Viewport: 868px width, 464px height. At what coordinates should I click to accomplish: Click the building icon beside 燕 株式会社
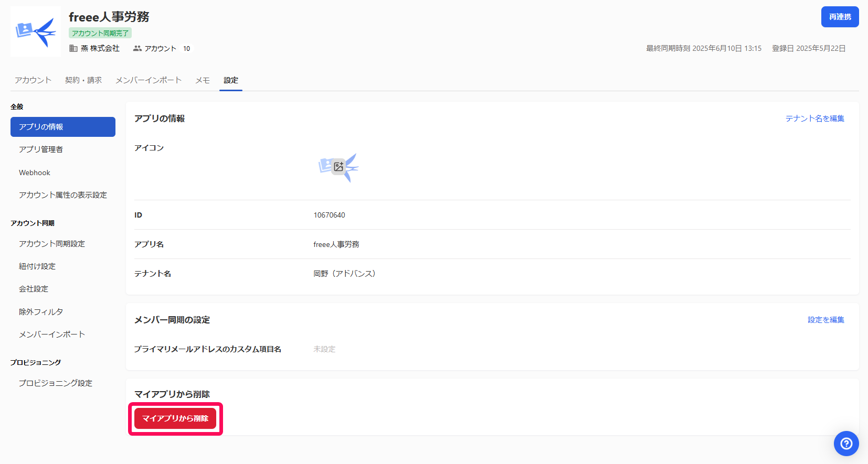[x=73, y=48]
